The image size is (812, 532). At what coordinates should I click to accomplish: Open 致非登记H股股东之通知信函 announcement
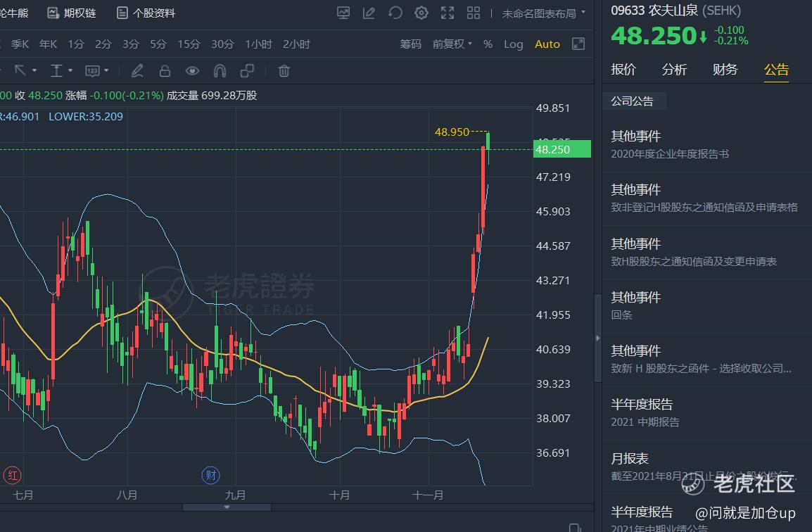707,198
